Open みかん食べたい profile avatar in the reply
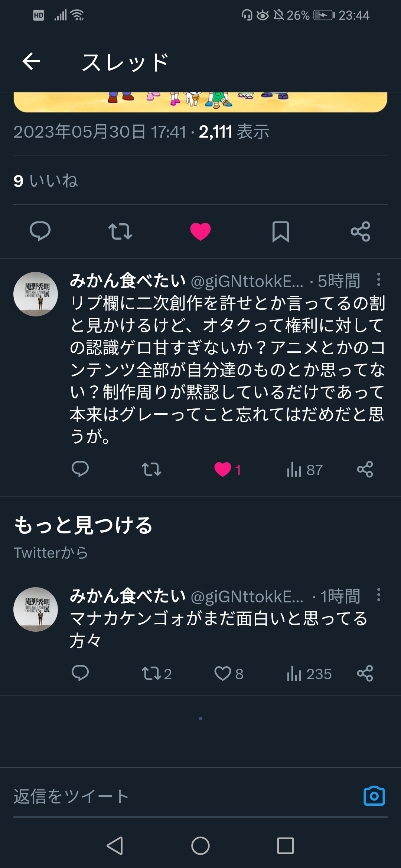The width and height of the screenshot is (401, 868). point(36,294)
